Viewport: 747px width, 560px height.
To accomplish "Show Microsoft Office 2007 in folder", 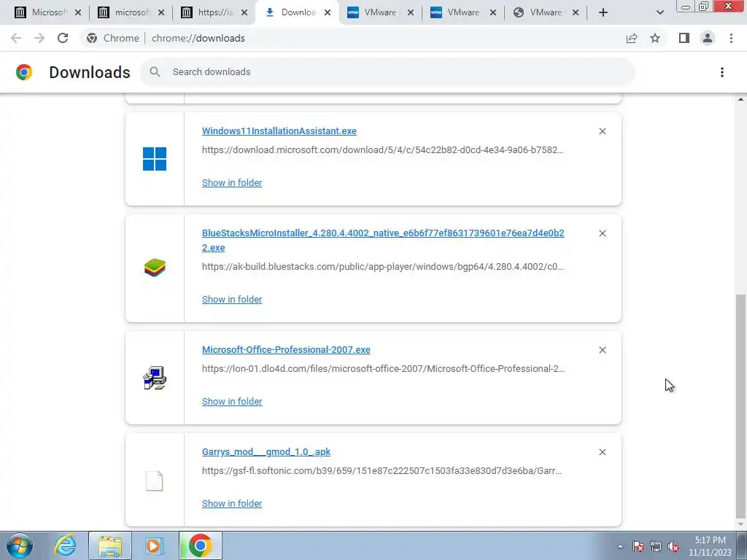I will coord(232,402).
